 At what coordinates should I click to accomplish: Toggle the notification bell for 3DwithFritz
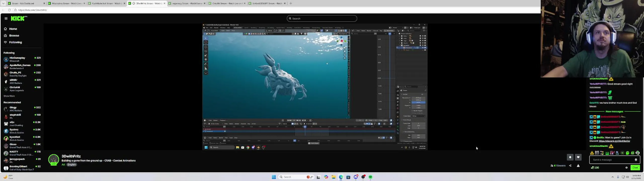tap(570, 157)
